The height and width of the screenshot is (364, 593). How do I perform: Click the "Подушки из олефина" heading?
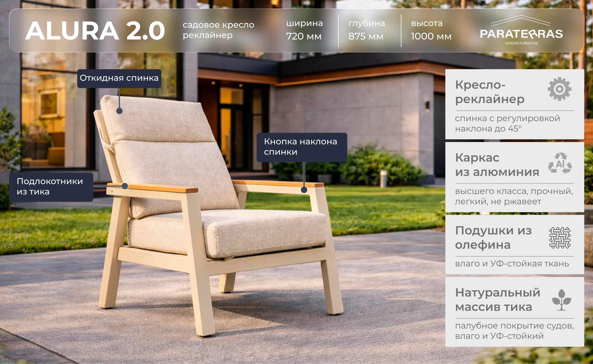coord(493,238)
